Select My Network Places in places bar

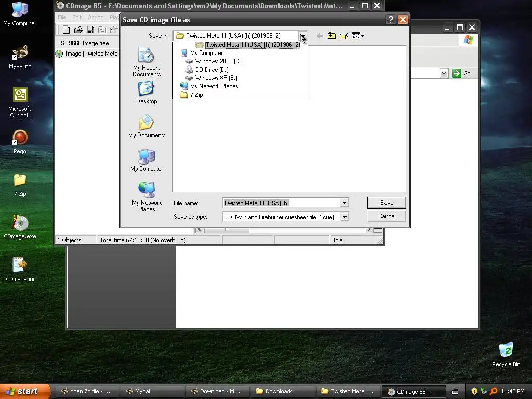coord(147,197)
